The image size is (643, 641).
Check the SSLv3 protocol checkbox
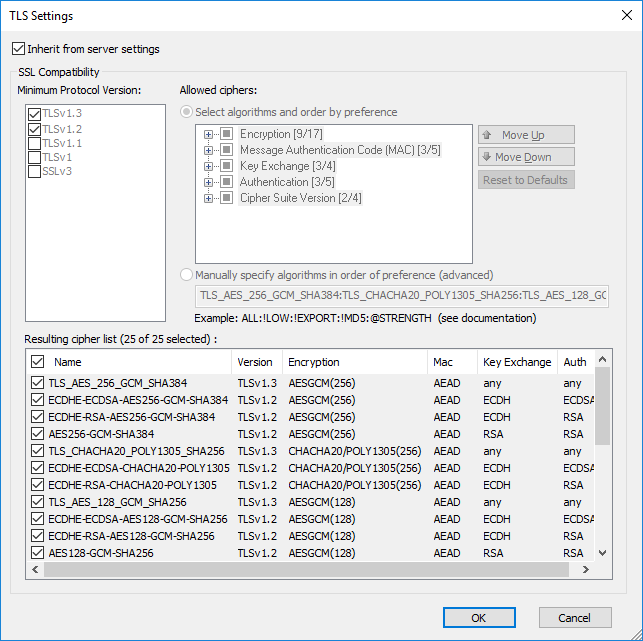coord(34,171)
